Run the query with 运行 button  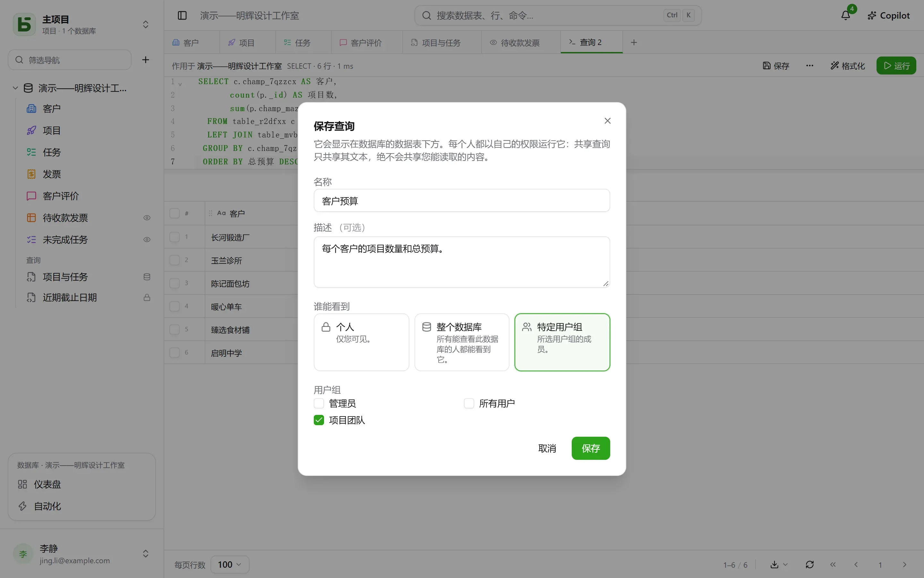tap(896, 66)
